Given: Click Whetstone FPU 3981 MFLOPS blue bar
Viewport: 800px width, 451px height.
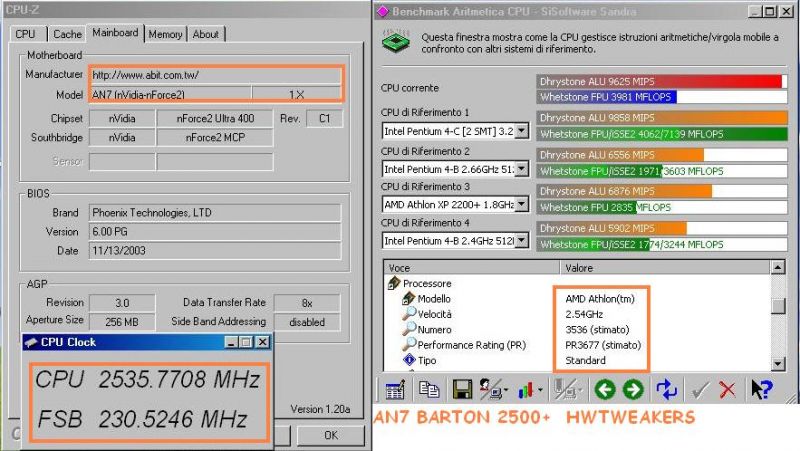Looking at the screenshot, I should [607, 97].
